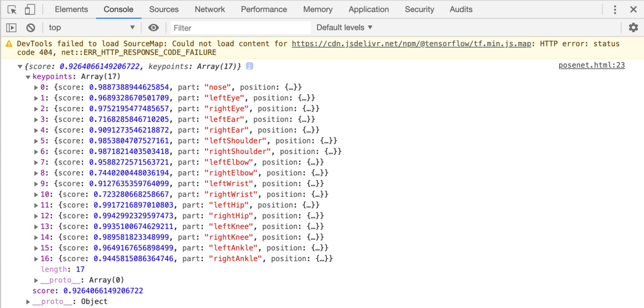Switch to the Elements tab

click(x=71, y=9)
